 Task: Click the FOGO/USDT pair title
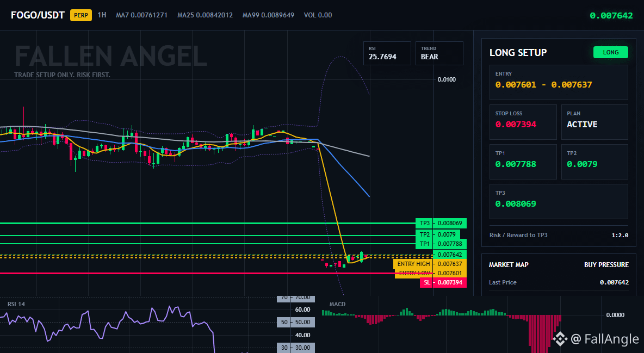(38, 15)
